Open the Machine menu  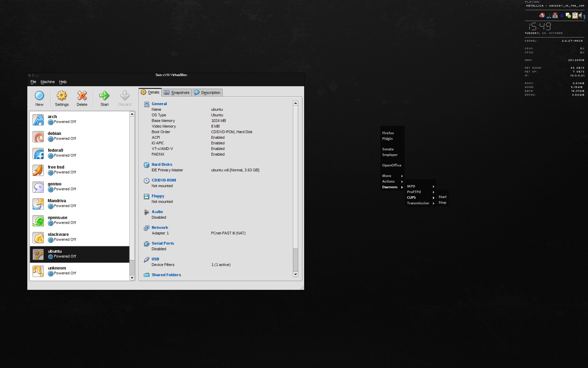pos(48,82)
